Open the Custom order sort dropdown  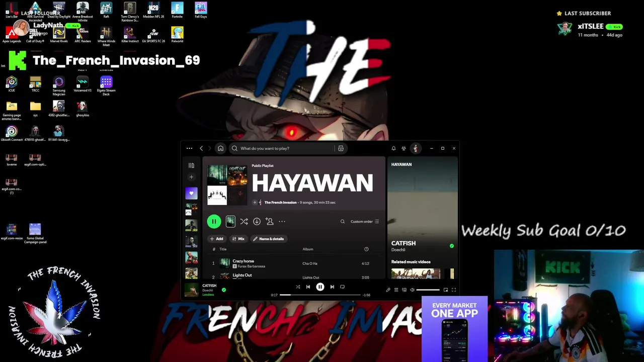(x=365, y=221)
